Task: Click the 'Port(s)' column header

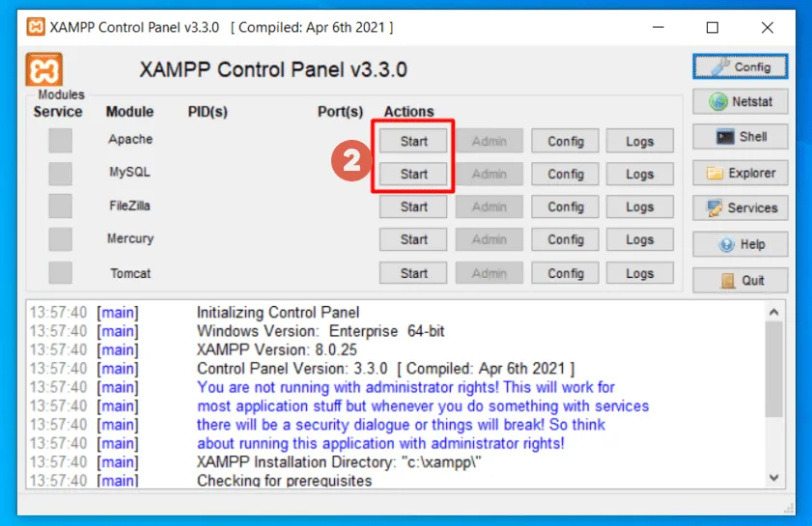Action: (x=340, y=112)
